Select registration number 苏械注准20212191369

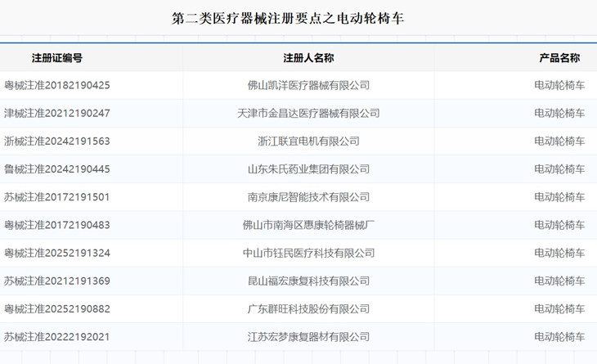[57, 281]
